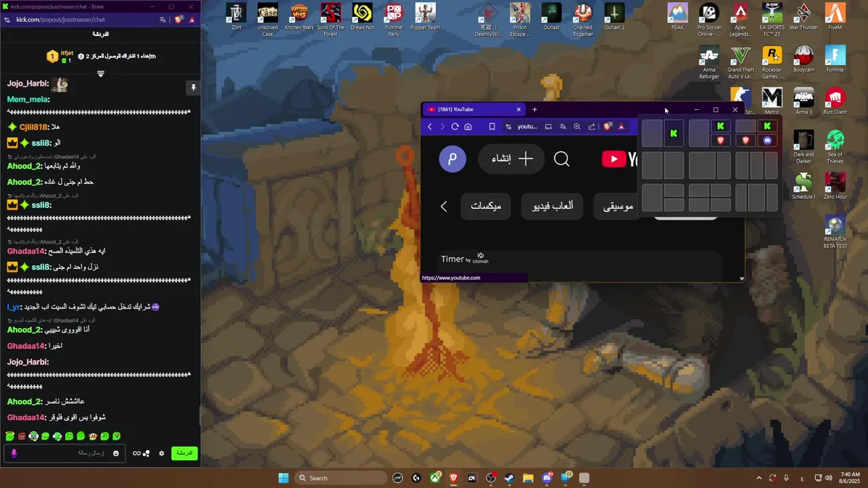Click the YouTube logo
This screenshot has width=868, height=488.
point(620,159)
